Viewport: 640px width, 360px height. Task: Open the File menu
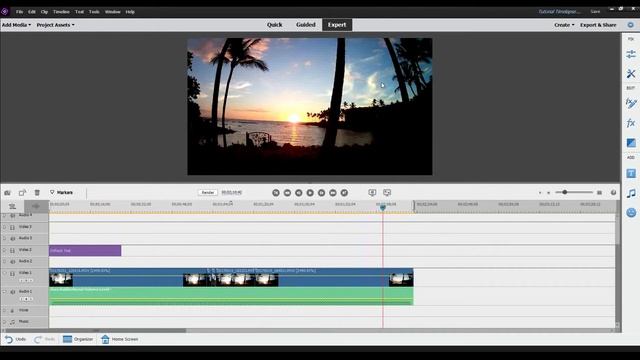tap(19, 12)
